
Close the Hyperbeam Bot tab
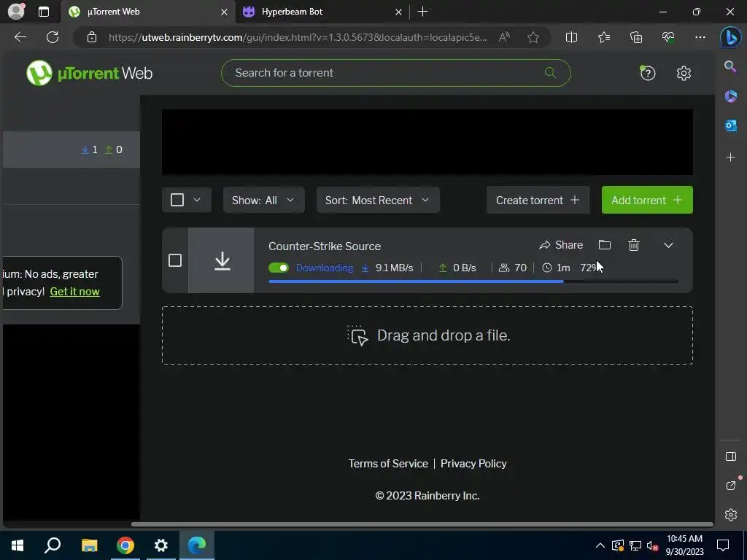click(398, 12)
